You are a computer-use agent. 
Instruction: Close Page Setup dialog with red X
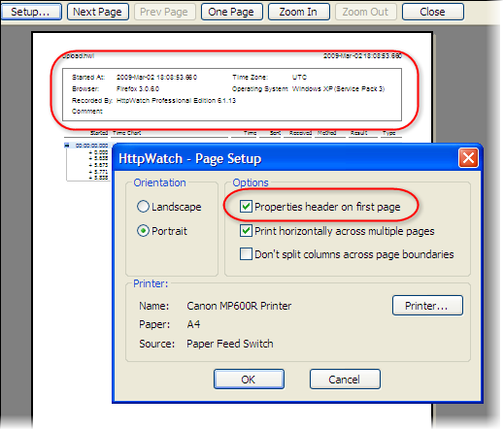(x=468, y=158)
